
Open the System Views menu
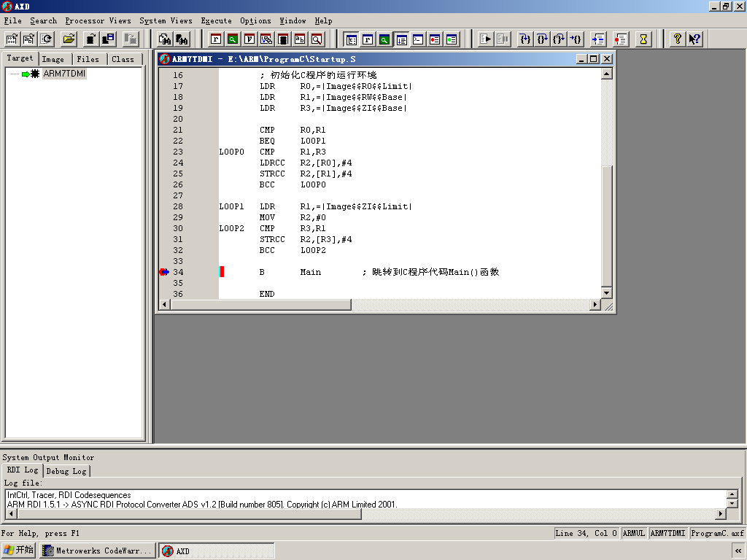(x=166, y=20)
